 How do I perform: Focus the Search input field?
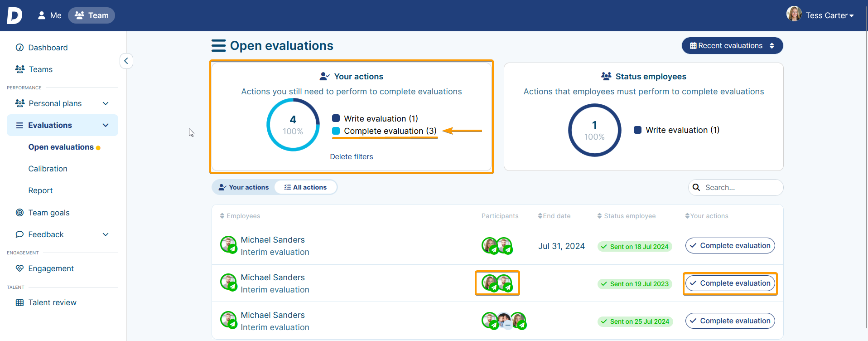coord(736,187)
